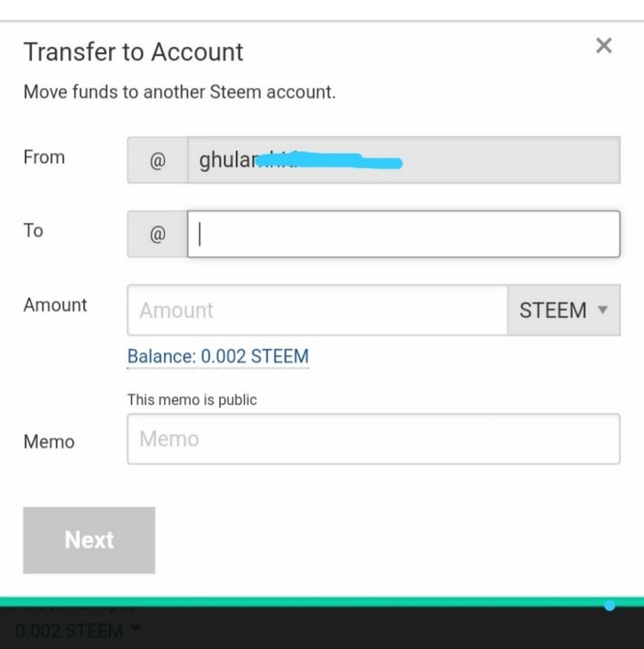Focus the To recipient input box
Screen dimensions: 644x649
pos(404,234)
